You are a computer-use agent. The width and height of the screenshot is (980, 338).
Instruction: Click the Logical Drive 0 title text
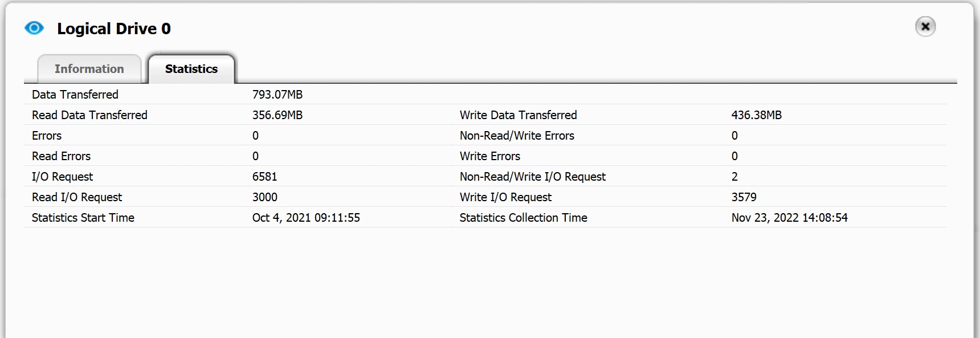click(x=114, y=28)
